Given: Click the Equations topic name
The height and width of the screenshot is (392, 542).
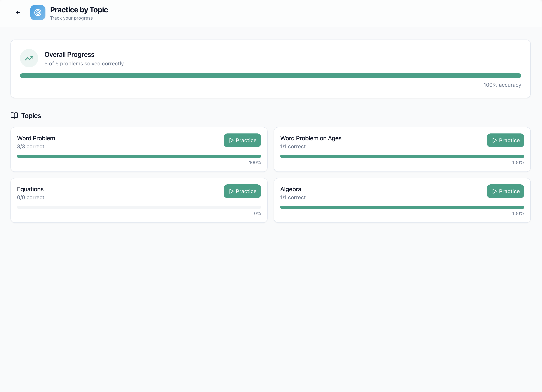Looking at the screenshot, I should click(x=30, y=189).
